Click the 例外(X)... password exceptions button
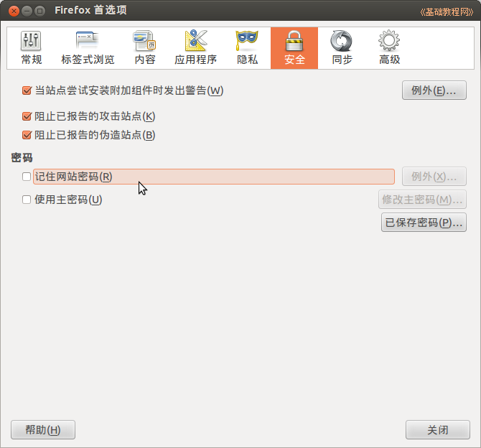 pos(434,177)
